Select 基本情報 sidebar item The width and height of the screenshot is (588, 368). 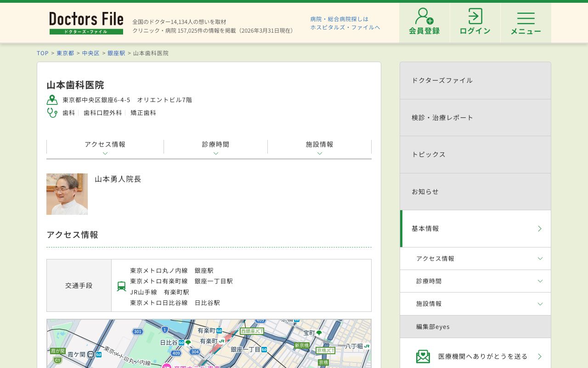(x=475, y=229)
